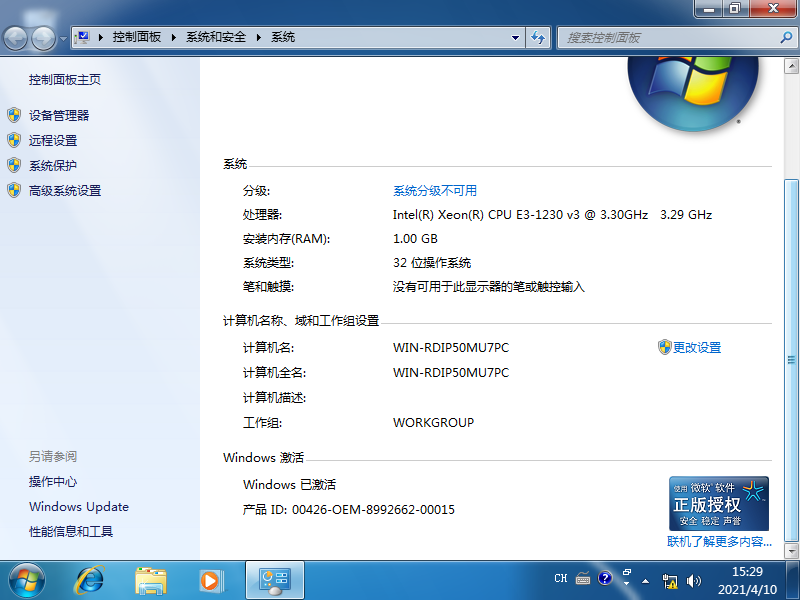This screenshot has height=600, width=800.
Task: Open Windows Explorer folder icon in taskbar
Action: tap(151, 579)
